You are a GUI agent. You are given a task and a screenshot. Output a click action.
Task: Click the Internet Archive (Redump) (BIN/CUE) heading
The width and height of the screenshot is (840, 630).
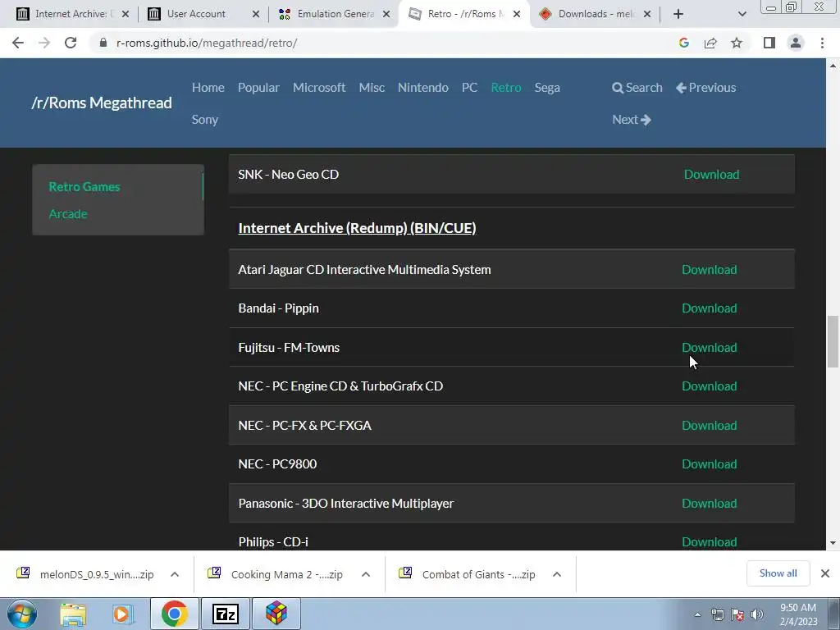357,228
